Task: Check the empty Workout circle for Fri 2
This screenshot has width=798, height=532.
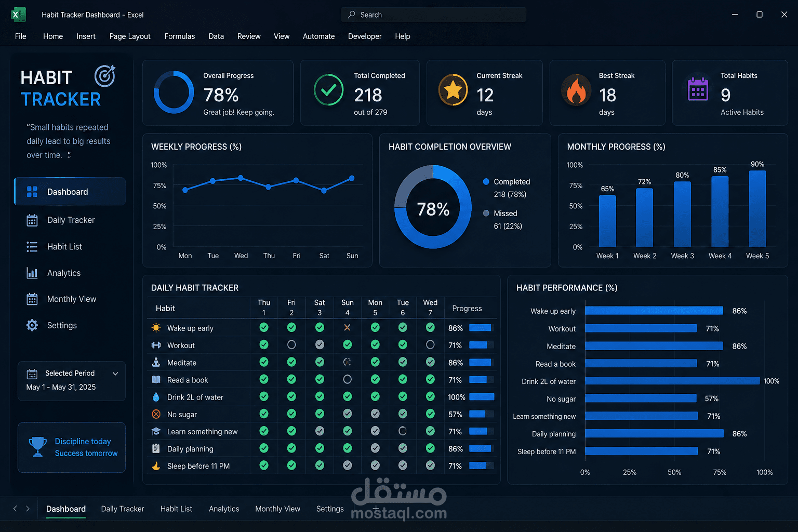Action: tap(291, 344)
